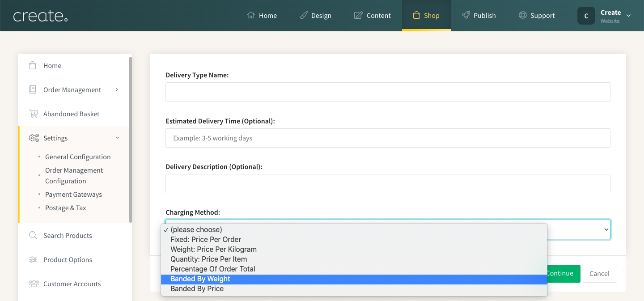Screen dimensions: 644x301
Task: Open the Home tab in top navigation
Action: click(262, 16)
